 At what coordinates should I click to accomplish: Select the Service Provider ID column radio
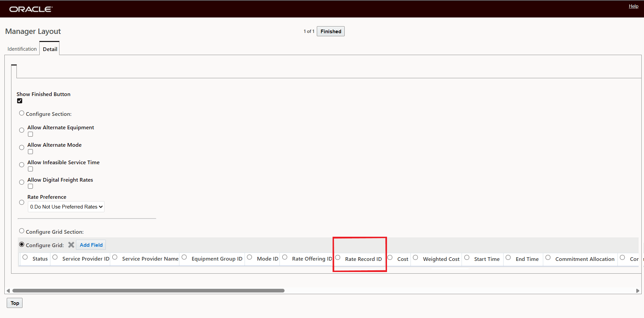[55, 258]
